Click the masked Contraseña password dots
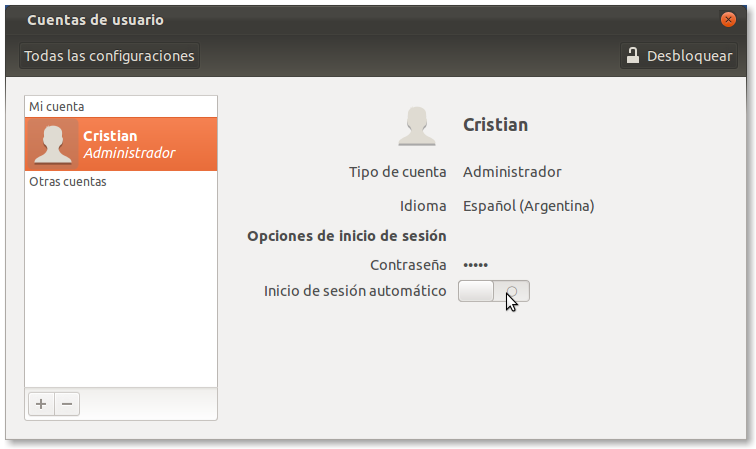The height and width of the screenshot is (449, 756). point(477,266)
